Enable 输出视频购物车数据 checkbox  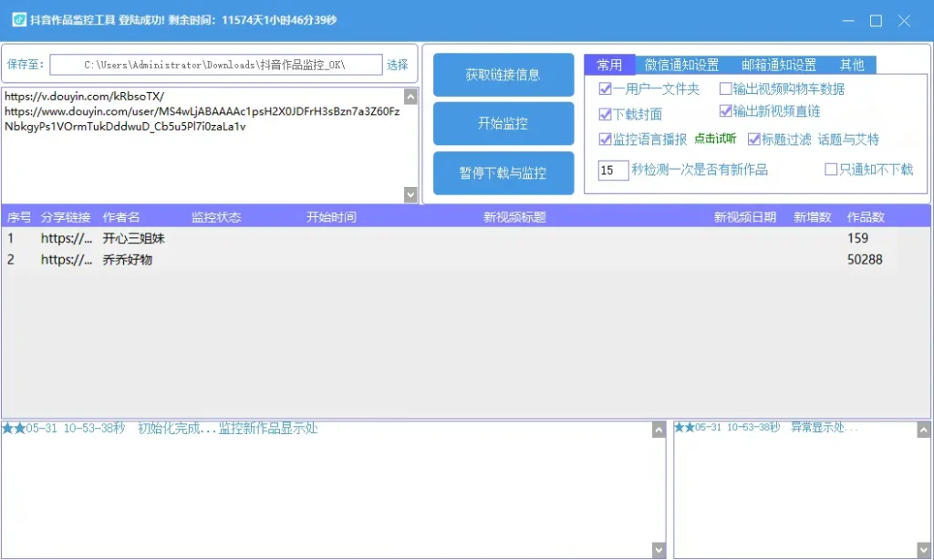pyautogui.click(x=725, y=88)
